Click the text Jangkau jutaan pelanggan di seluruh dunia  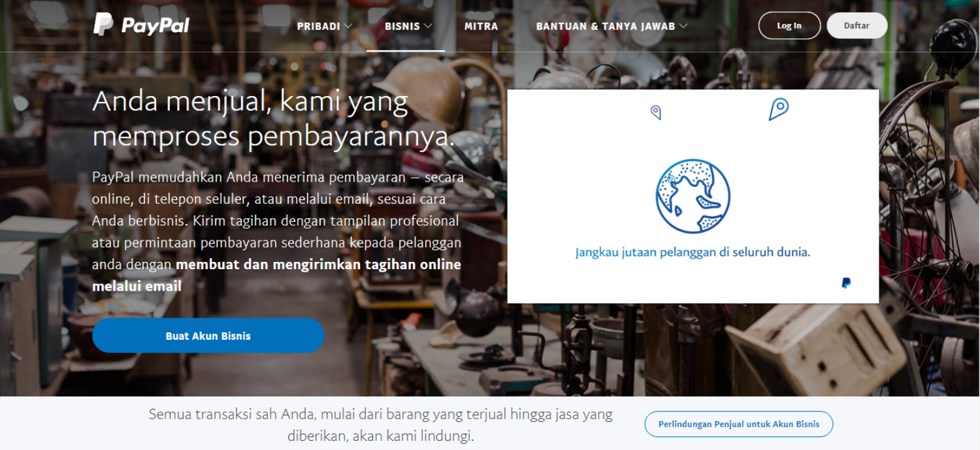click(x=693, y=252)
